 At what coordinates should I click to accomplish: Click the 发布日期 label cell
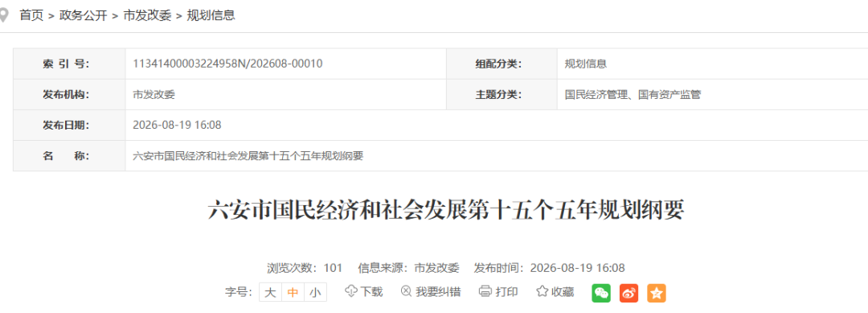(x=69, y=125)
